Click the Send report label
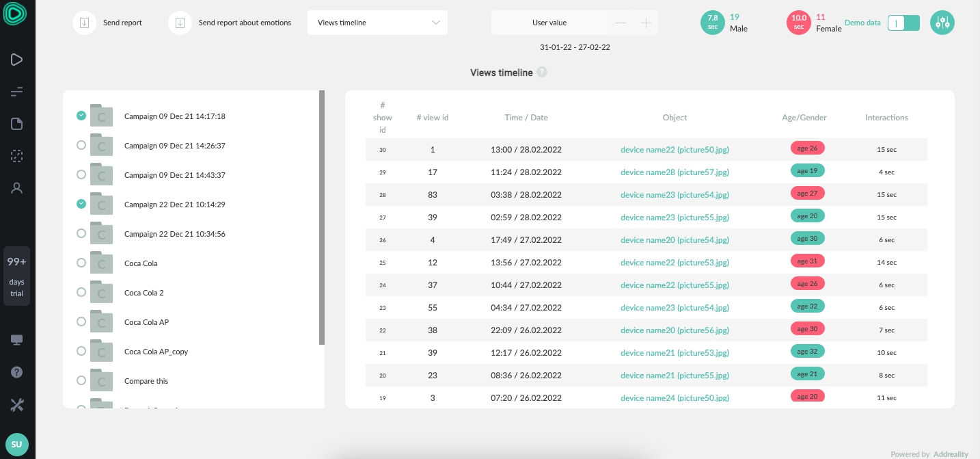 pyautogui.click(x=122, y=23)
